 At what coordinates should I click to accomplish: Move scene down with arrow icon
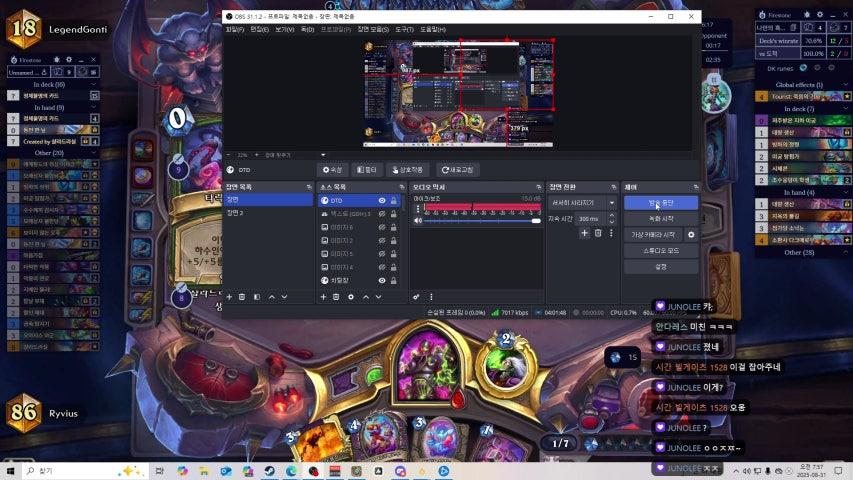point(284,297)
